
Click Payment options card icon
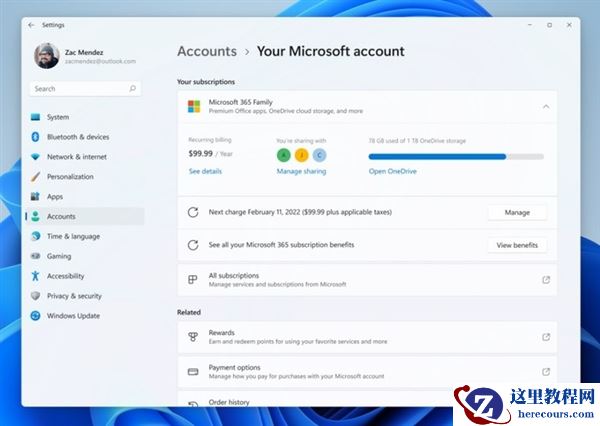point(193,372)
